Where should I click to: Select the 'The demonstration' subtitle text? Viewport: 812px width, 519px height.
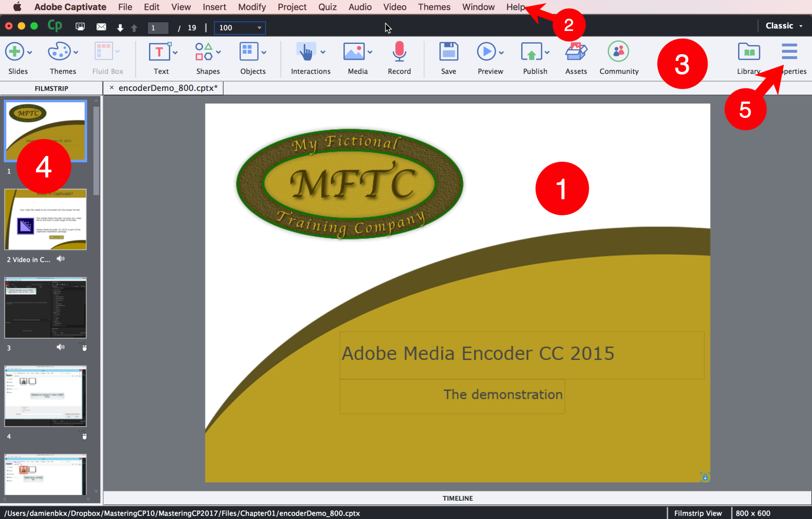(x=503, y=394)
